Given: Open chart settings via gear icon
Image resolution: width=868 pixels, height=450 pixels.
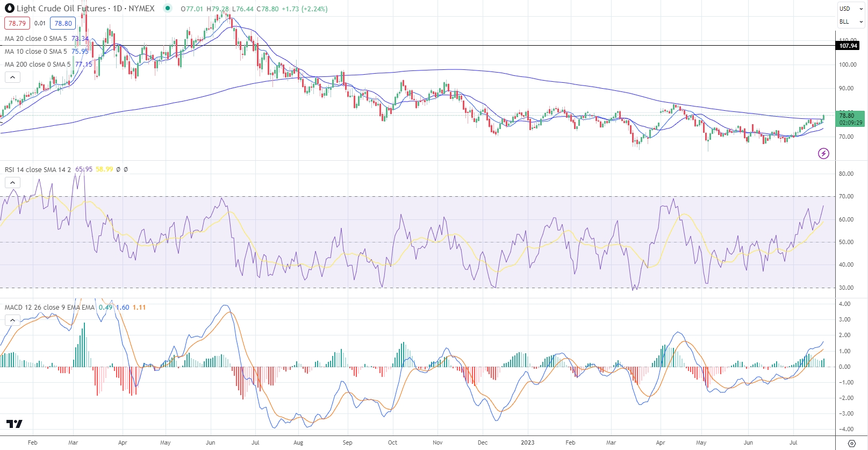Looking at the screenshot, I should point(851,443).
